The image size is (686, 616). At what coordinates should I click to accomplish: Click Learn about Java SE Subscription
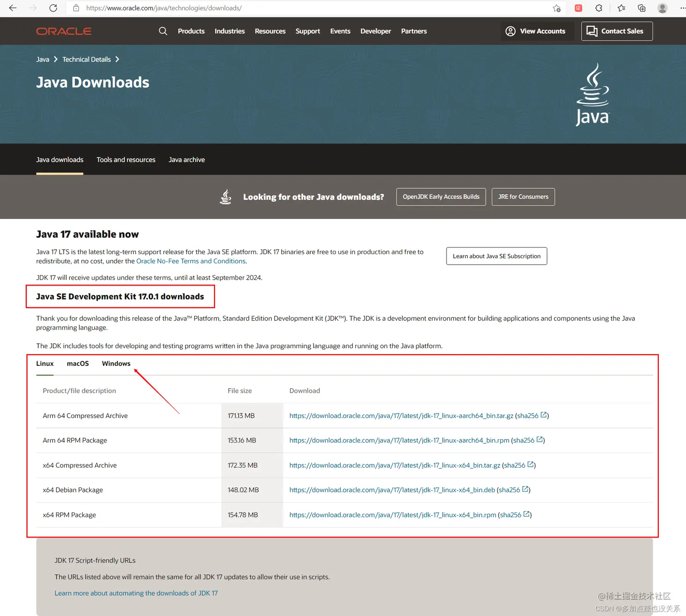pos(496,256)
